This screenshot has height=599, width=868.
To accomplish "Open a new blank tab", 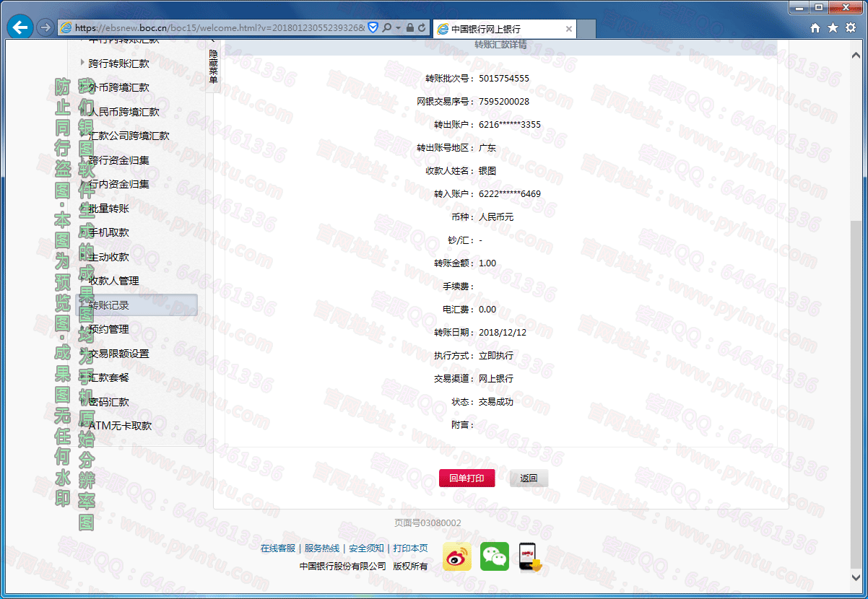I will pos(586,29).
